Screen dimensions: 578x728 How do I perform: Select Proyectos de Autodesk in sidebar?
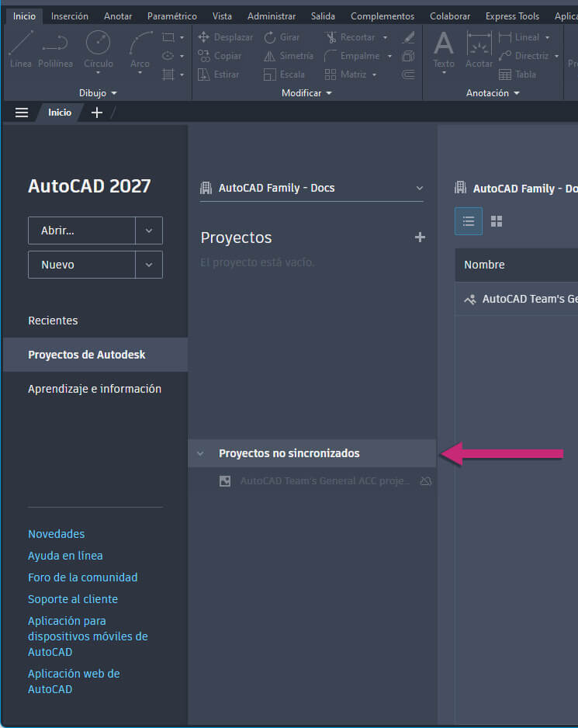click(x=95, y=355)
